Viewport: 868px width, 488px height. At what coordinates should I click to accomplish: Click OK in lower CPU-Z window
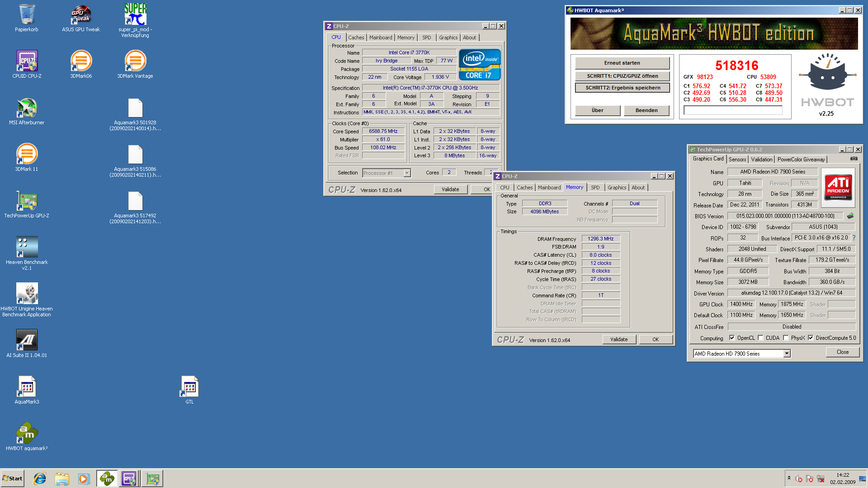pos(656,339)
